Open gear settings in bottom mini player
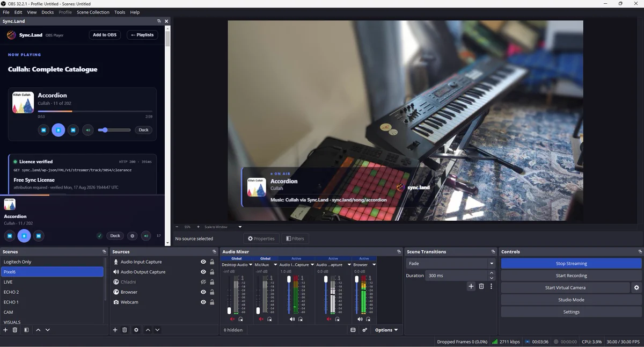The image size is (644, 347). click(133, 236)
